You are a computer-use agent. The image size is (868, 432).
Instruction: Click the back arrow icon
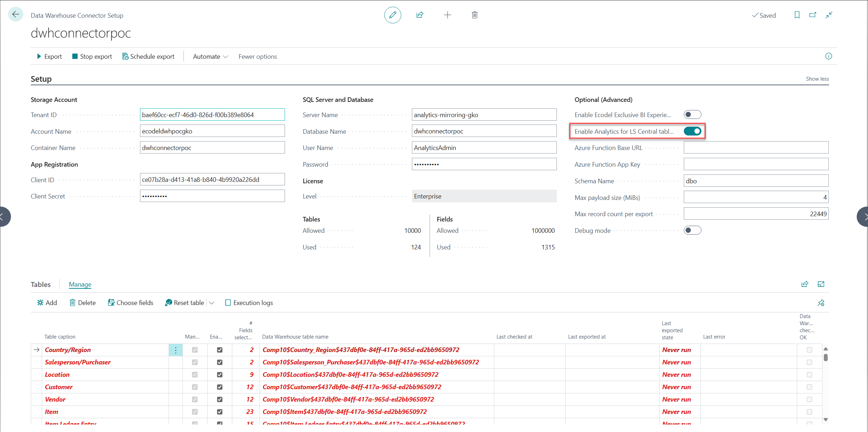click(16, 15)
